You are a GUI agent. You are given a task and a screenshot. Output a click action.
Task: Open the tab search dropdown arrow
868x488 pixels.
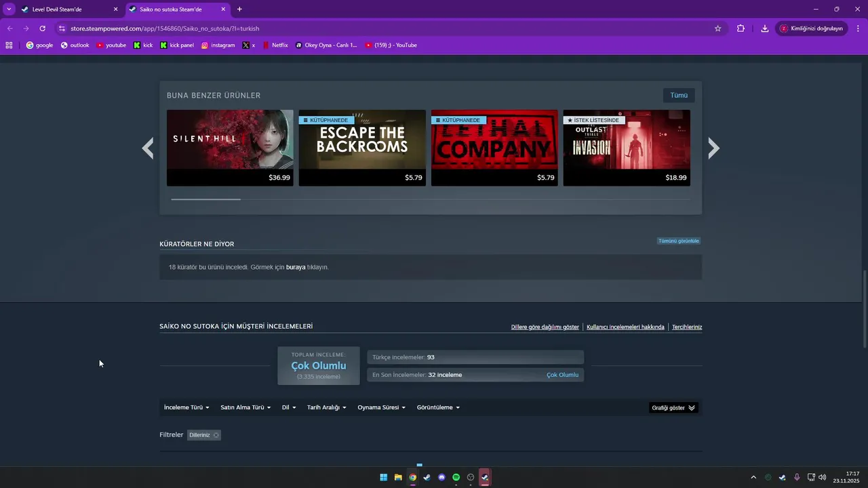tap(9, 9)
